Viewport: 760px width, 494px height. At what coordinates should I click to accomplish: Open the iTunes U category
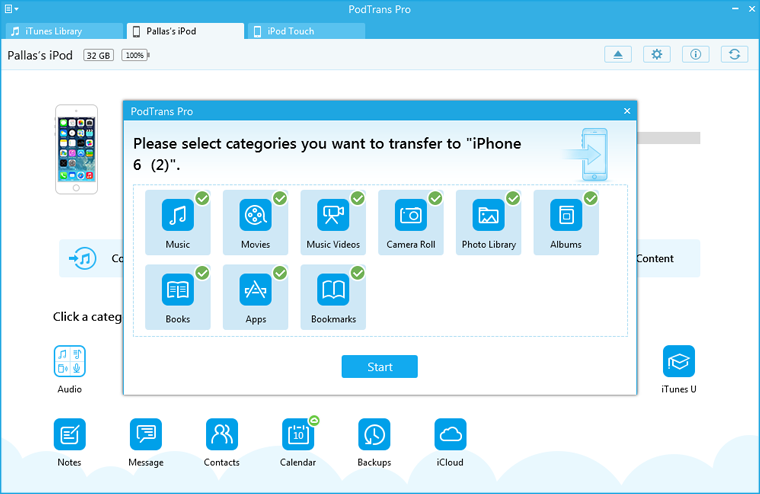(679, 362)
